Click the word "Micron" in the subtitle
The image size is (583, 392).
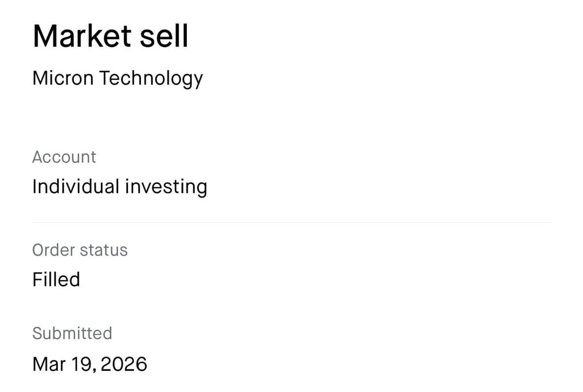tap(63, 79)
